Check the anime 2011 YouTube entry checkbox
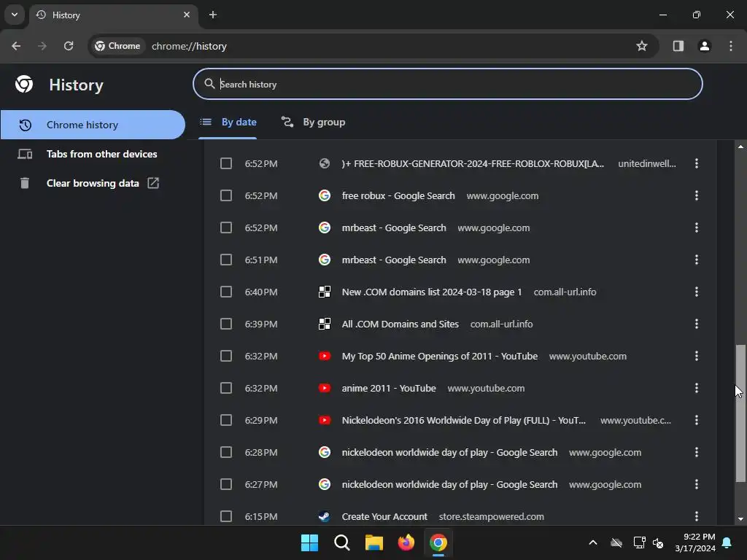Image resolution: width=747 pixels, height=560 pixels. [226, 388]
